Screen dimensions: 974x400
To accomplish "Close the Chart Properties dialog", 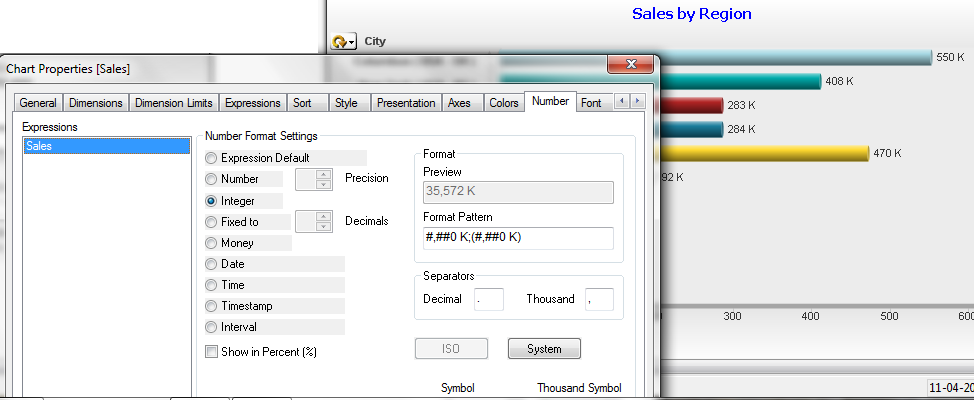I will coord(630,64).
